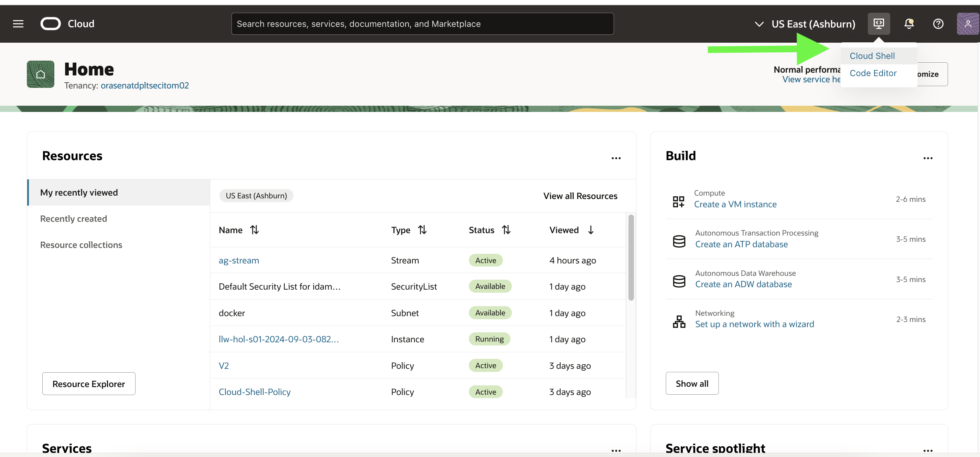Select Cloud Shell from the menu

(x=872, y=55)
